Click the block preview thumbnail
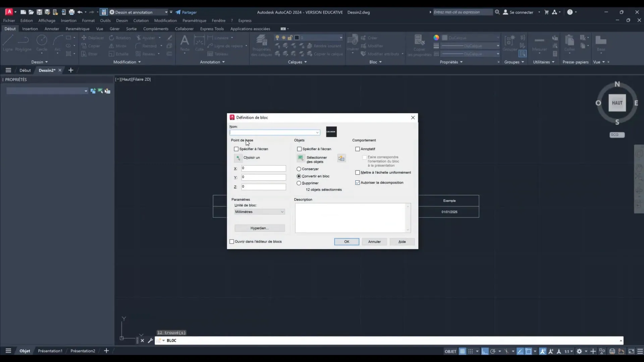 tap(331, 132)
